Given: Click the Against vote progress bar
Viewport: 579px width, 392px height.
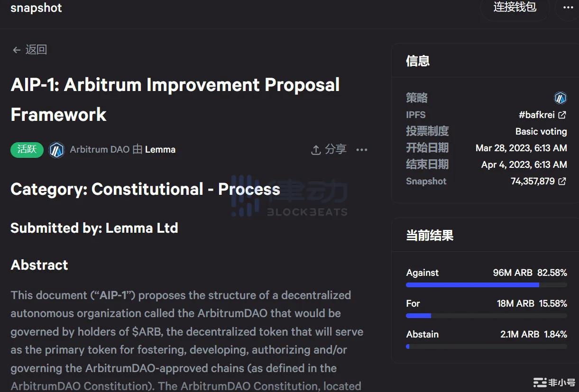Looking at the screenshot, I should 486,285.
